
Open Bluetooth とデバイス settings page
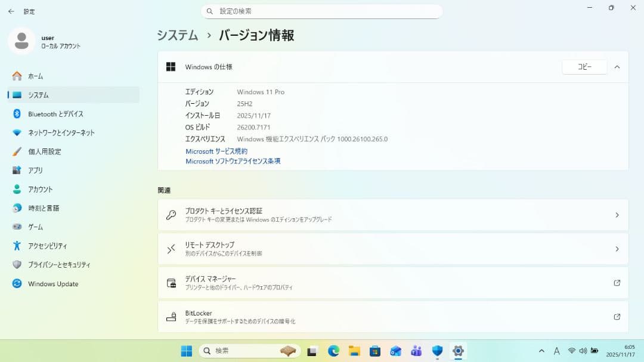pos(55,114)
